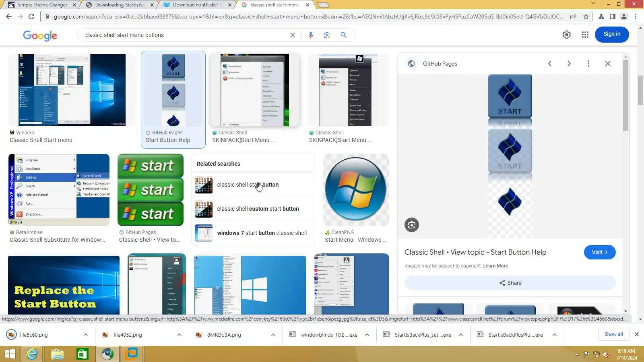This screenshot has width=644, height=362.
Task: Switch to the Simple Theme Changer tab
Action: (x=42, y=5)
